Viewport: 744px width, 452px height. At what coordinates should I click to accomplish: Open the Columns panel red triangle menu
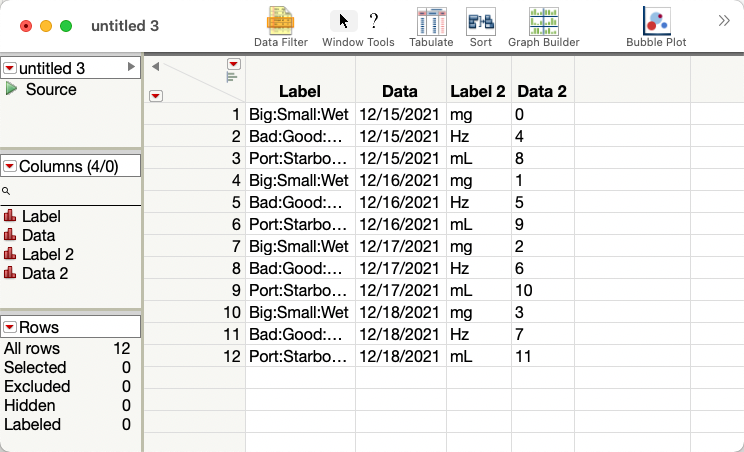pyautogui.click(x=10, y=166)
